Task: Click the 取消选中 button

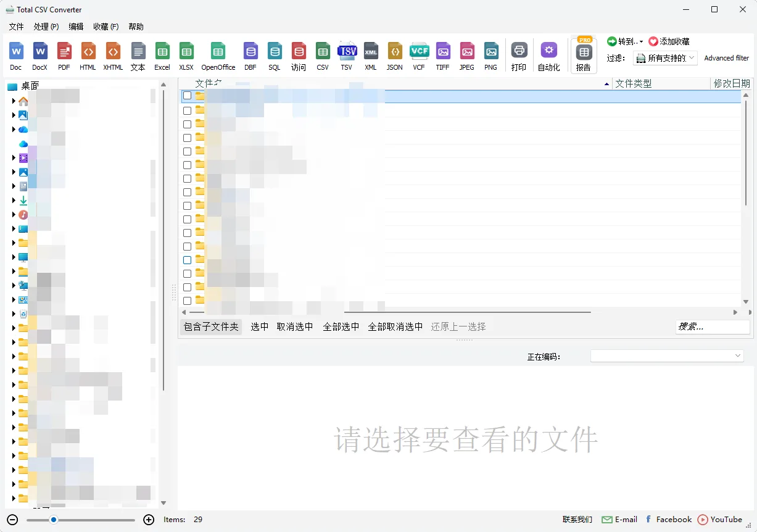Action: pos(295,326)
